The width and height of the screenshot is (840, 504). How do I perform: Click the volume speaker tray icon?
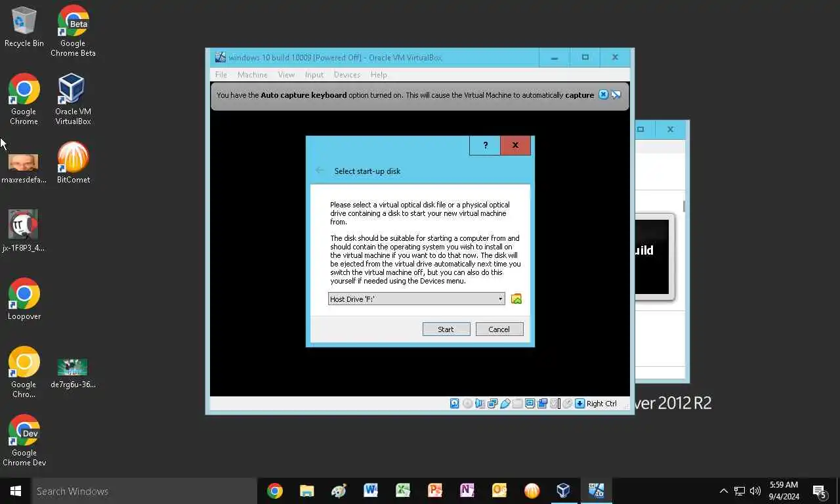click(x=755, y=491)
